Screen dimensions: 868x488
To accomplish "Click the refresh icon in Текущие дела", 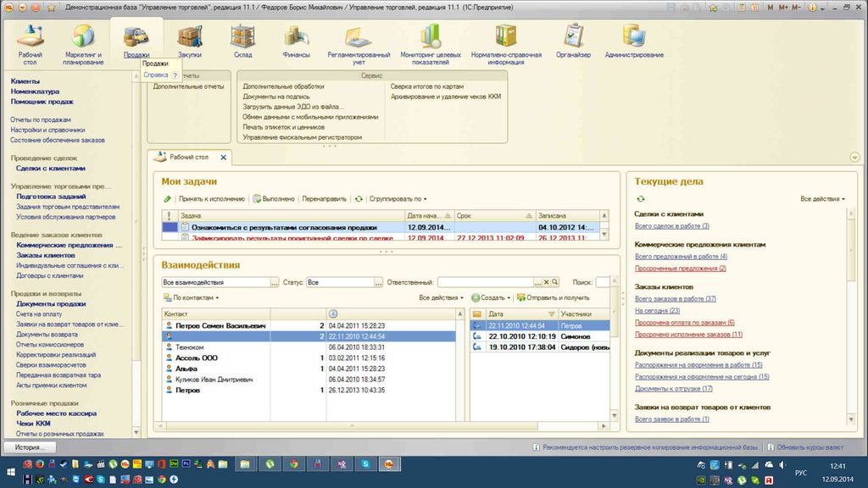I will 641,198.
